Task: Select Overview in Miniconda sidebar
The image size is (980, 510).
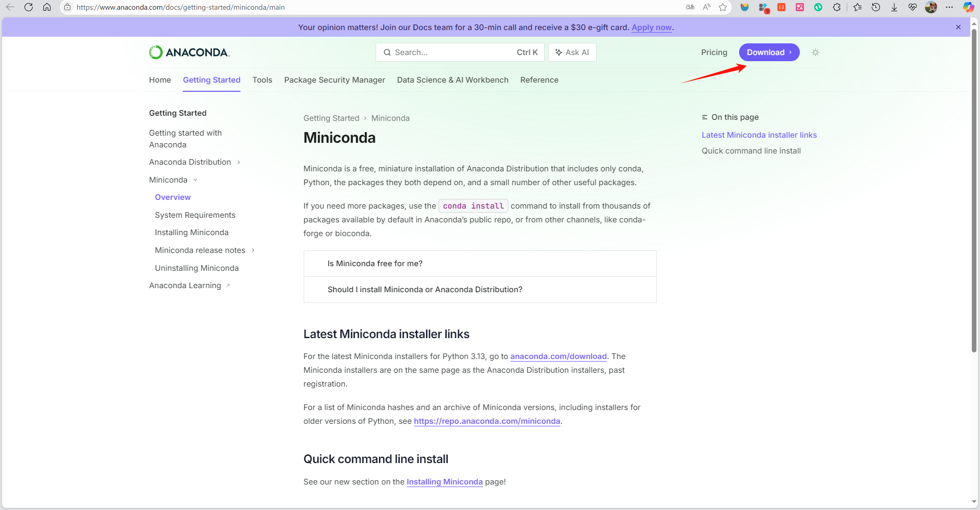Action: tap(173, 197)
